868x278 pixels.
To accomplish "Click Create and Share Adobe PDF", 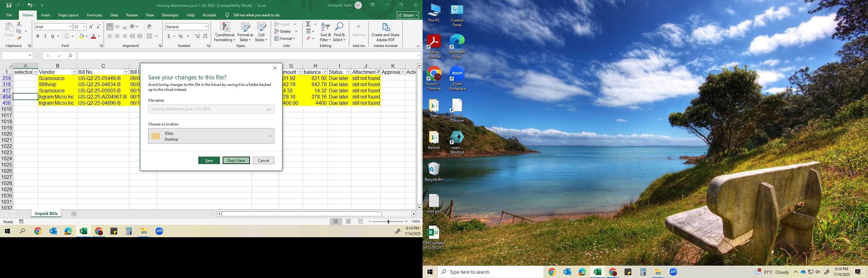I will (385, 32).
